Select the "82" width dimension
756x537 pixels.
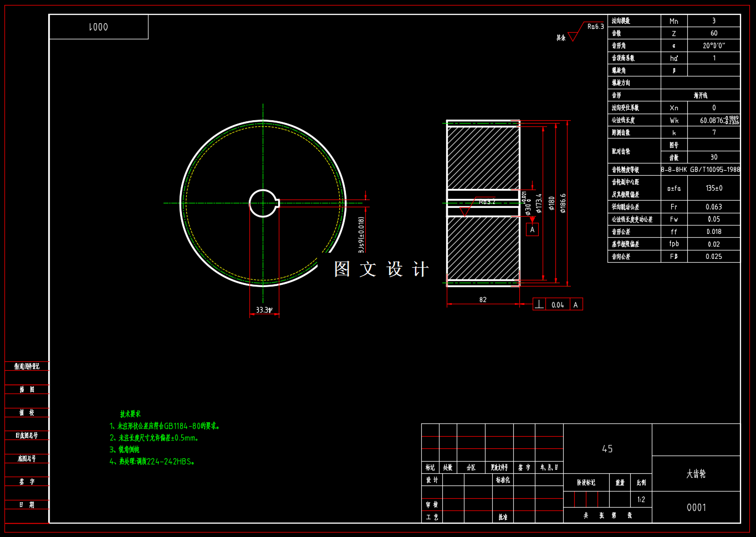click(x=483, y=300)
